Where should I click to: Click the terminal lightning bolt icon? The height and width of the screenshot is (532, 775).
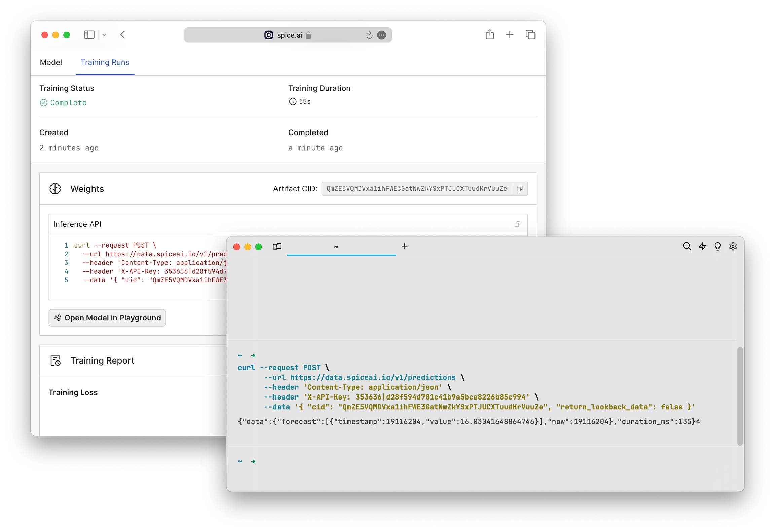[x=702, y=246]
